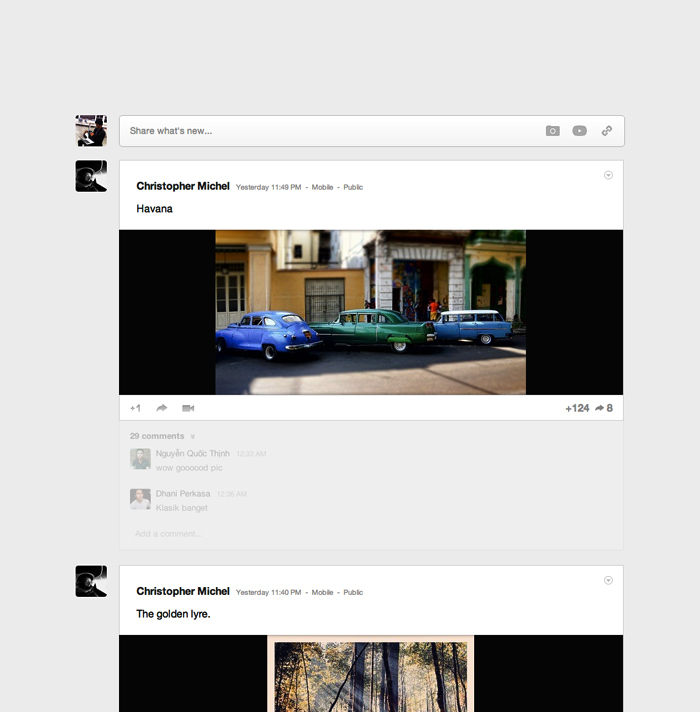The image size is (700, 712).
Task: Click the camera photo upload icon
Action: tap(552, 131)
